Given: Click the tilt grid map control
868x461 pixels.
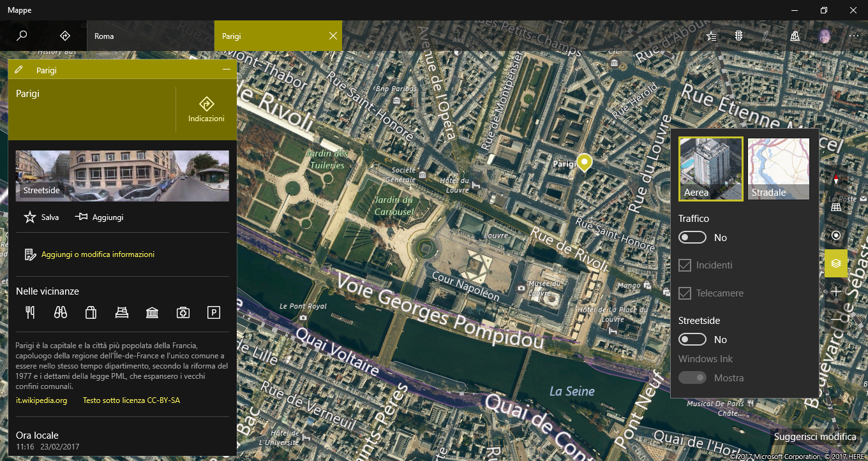Looking at the screenshot, I should [x=836, y=207].
